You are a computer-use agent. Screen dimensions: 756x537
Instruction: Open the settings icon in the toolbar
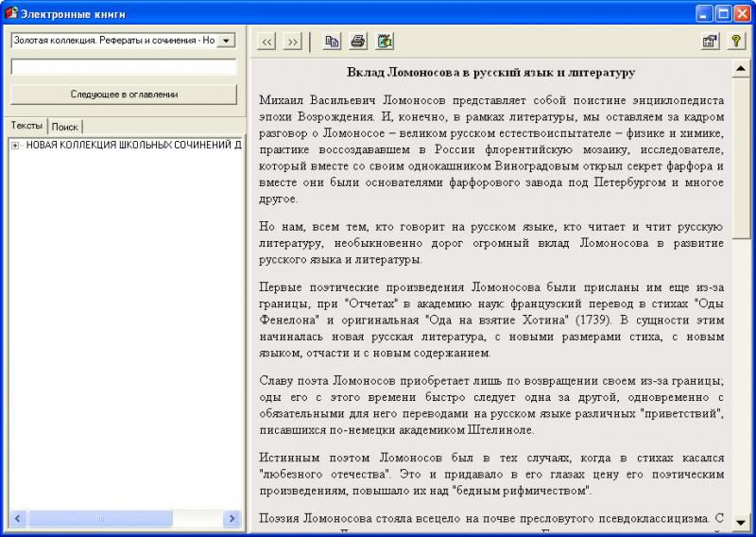coord(709,42)
